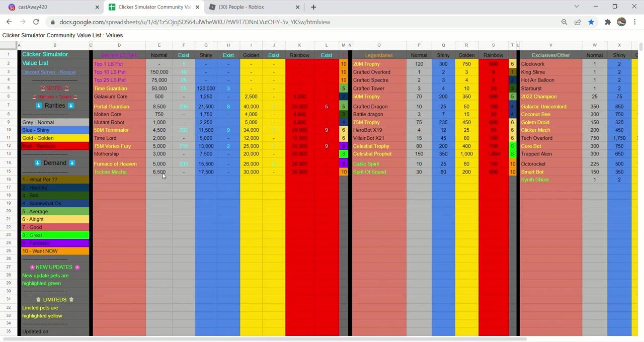Select the 20M Trophy cell

click(x=379, y=64)
